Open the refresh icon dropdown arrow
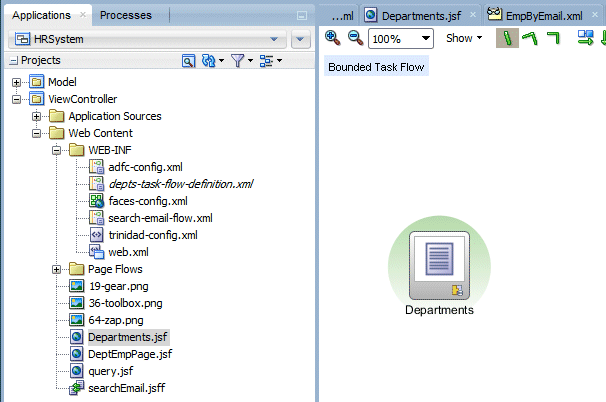Image resolution: width=606 pixels, height=402 pixels. point(221,61)
